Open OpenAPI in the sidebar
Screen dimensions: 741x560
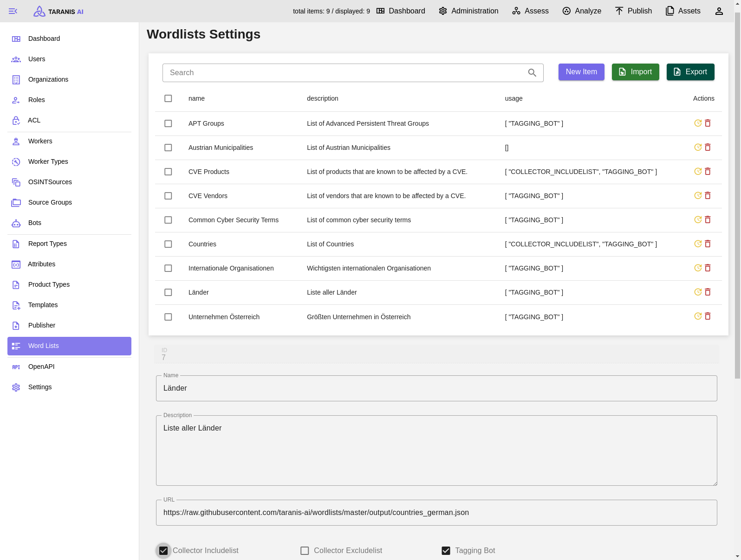69,367
